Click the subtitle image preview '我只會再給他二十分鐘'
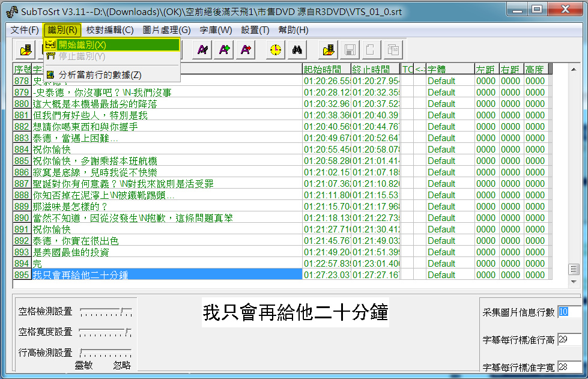 [x=296, y=312]
